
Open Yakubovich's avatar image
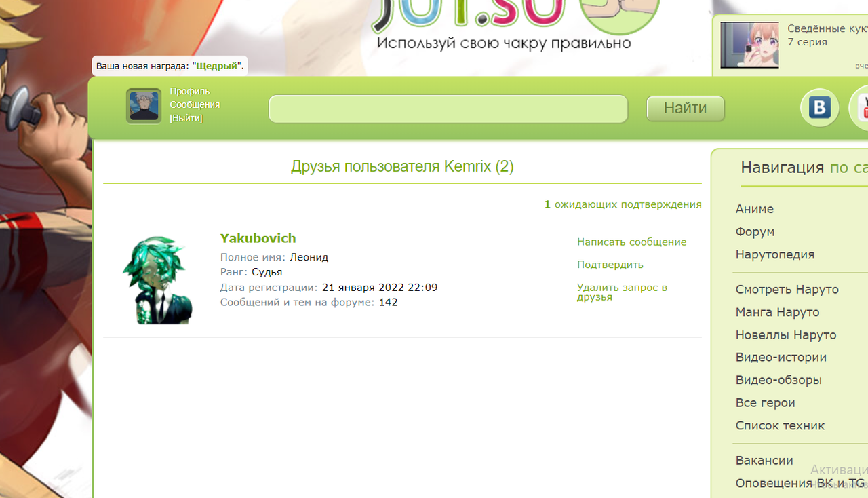[157, 280]
